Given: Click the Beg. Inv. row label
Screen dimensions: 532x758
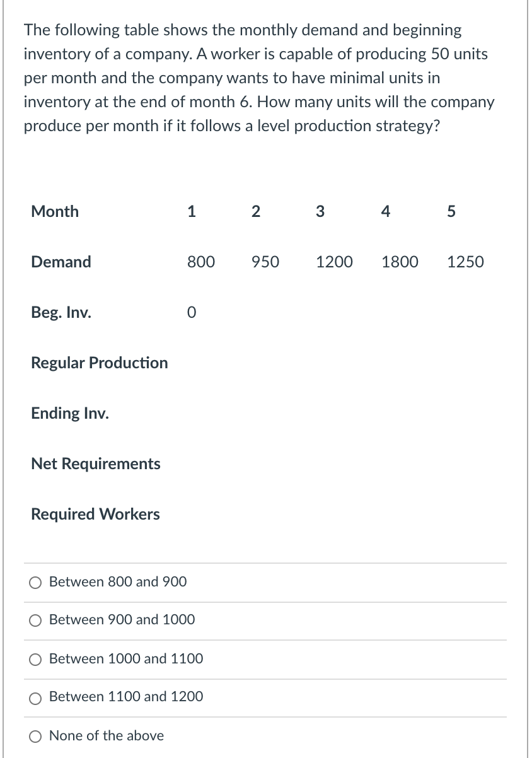Looking at the screenshot, I should point(61,312).
